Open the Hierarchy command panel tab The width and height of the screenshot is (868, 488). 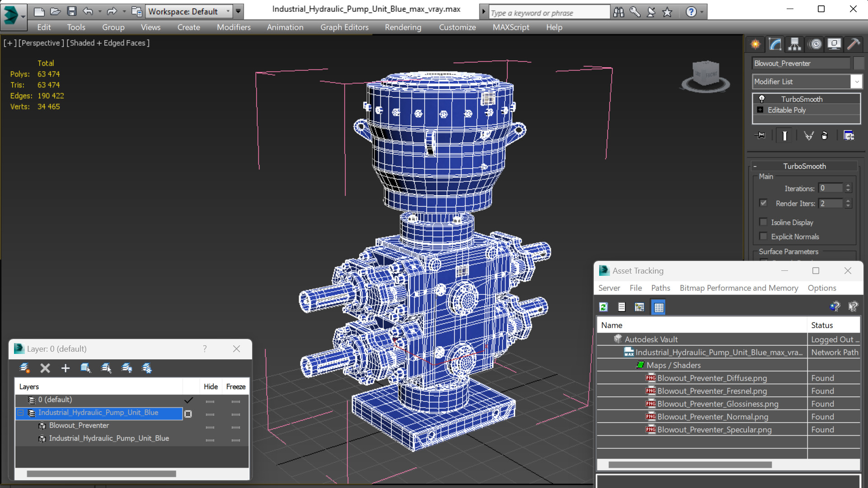point(794,44)
